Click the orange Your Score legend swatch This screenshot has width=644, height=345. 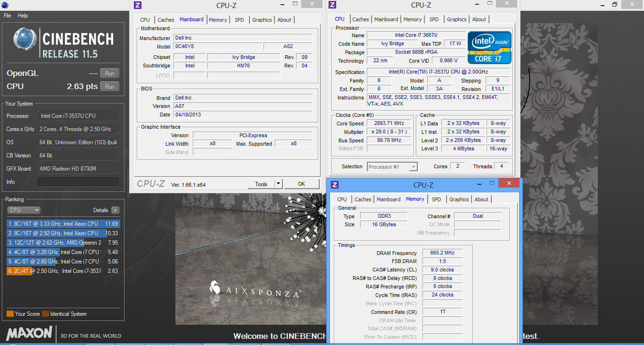[x=10, y=314]
